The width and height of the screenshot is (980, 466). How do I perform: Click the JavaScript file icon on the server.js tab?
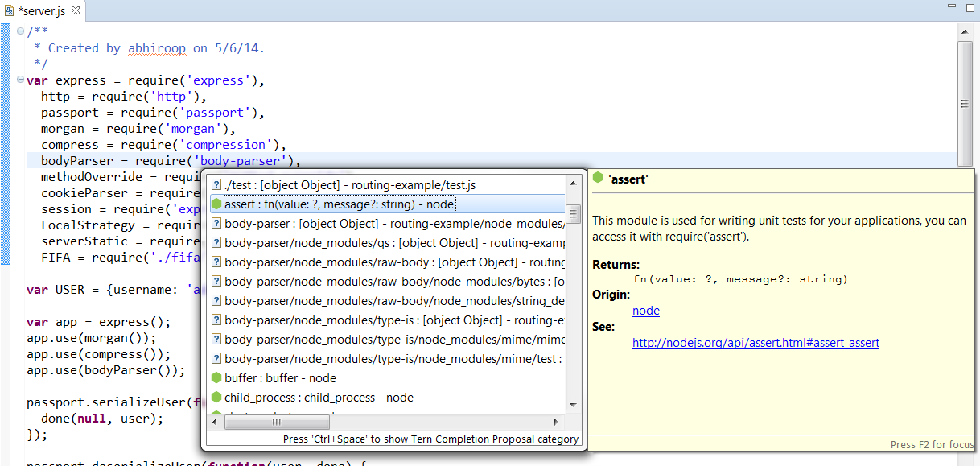11,12
